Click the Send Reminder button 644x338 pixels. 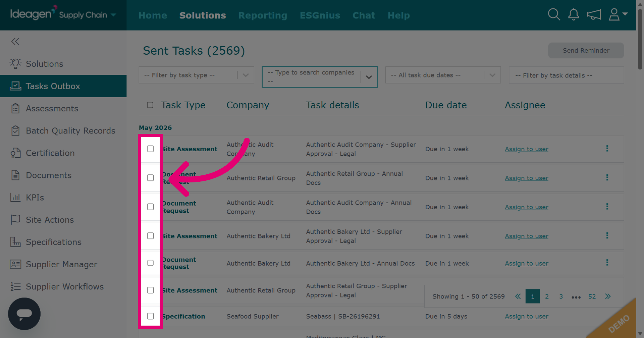click(586, 50)
